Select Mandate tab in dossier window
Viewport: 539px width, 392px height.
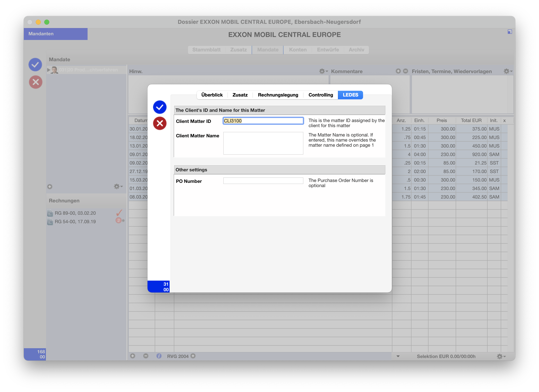(268, 50)
